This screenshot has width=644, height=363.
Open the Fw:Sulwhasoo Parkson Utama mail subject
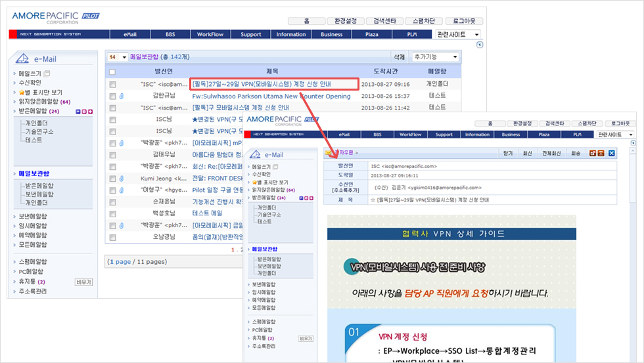[x=271, y=96]
